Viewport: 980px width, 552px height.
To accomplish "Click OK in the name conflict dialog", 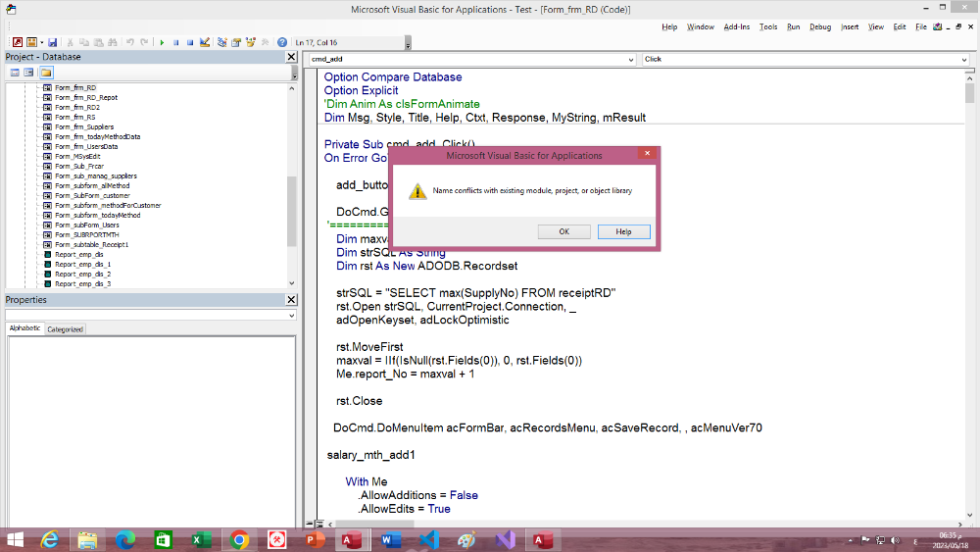I will point(563,231).
